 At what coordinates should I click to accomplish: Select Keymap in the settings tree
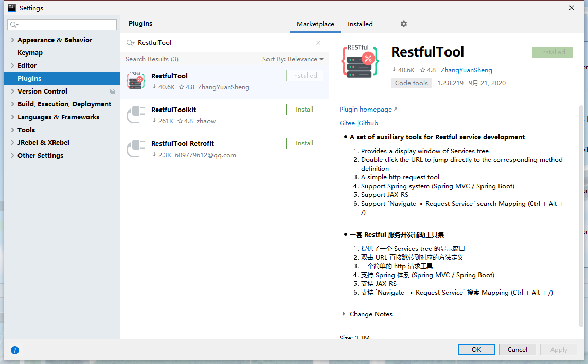[30, 53]
